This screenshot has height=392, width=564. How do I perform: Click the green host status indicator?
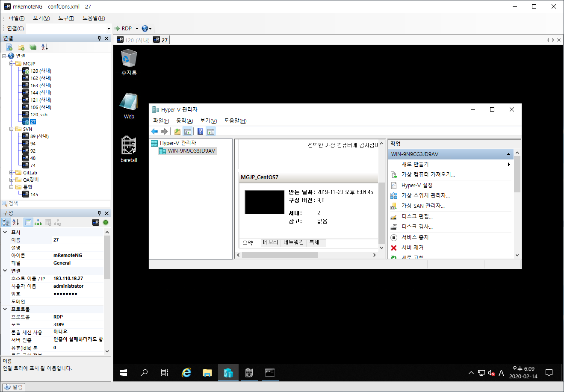[106, 222]
